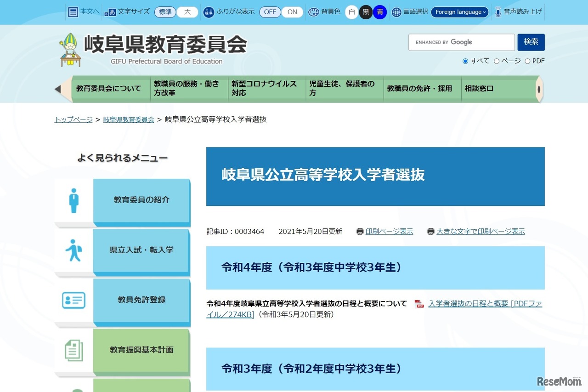The image size is (588, 392).
Task: Select the ふりがな表示 furigana icon
Action: (209, 11)
